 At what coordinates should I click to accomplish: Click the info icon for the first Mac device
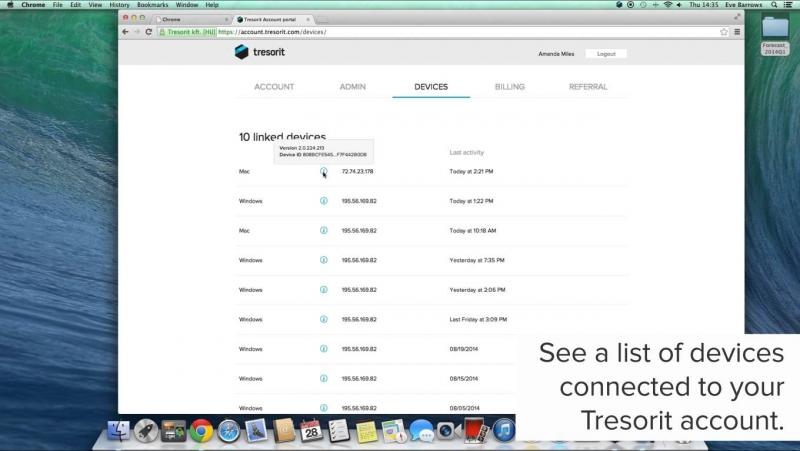[323, 172]
